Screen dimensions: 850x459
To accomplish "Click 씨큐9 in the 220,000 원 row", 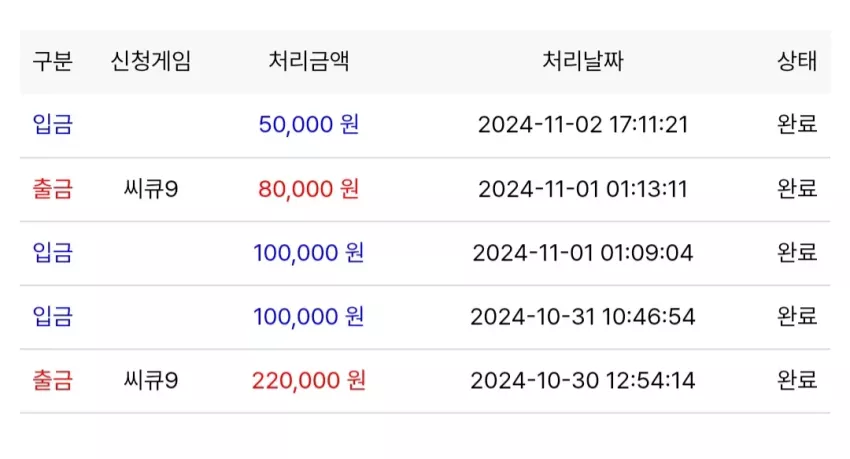I will click(151, 380).
